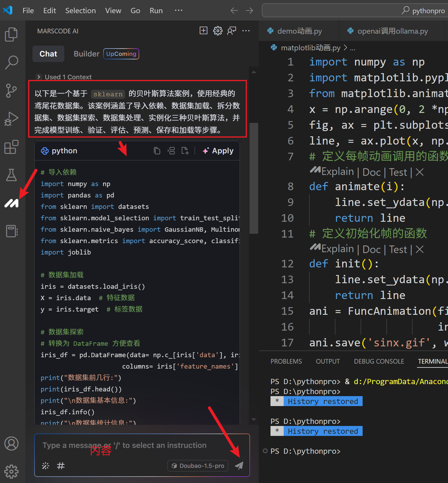Viewport: 448px width, 483px height.
Task: Navigate forward with right arrow in title bar
Action: pos(249,11)
